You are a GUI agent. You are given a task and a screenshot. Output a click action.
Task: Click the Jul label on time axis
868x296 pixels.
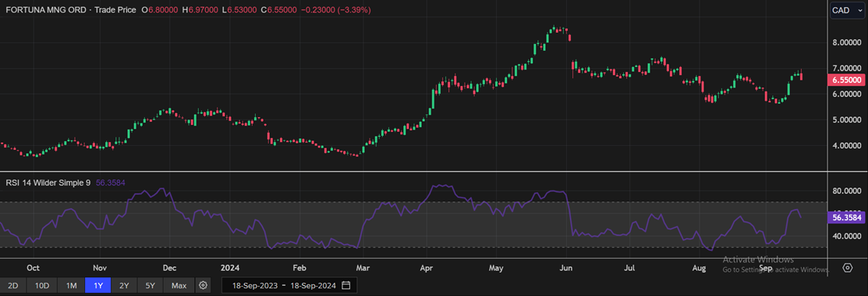tap(629, 268)
